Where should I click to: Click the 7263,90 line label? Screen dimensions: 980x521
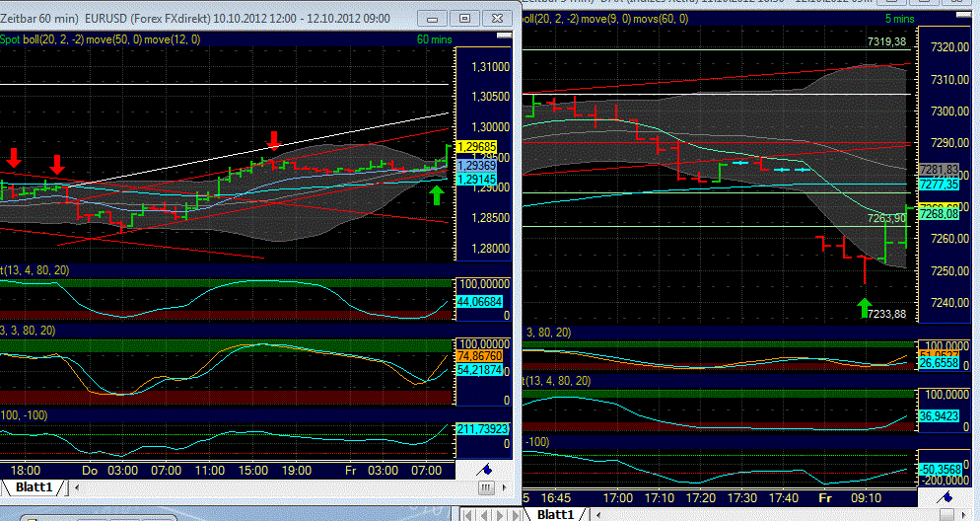[887, 218]
